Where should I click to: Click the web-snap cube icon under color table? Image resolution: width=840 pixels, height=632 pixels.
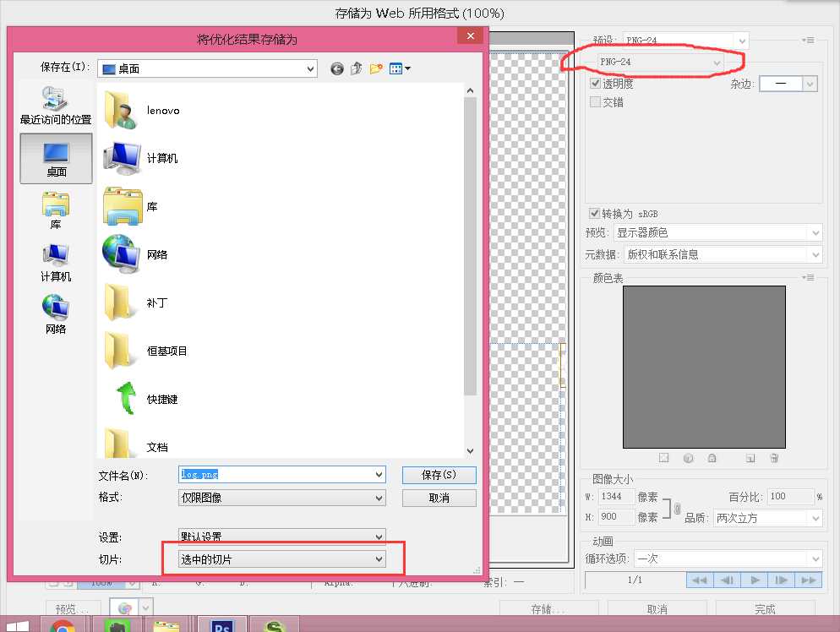[x=689, y=458]
